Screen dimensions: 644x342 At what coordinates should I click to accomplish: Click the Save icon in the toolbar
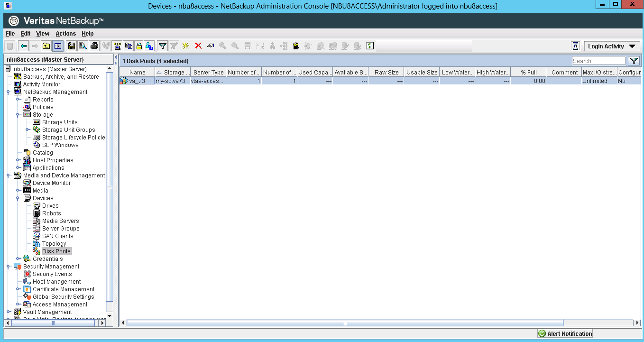point(72,46)
